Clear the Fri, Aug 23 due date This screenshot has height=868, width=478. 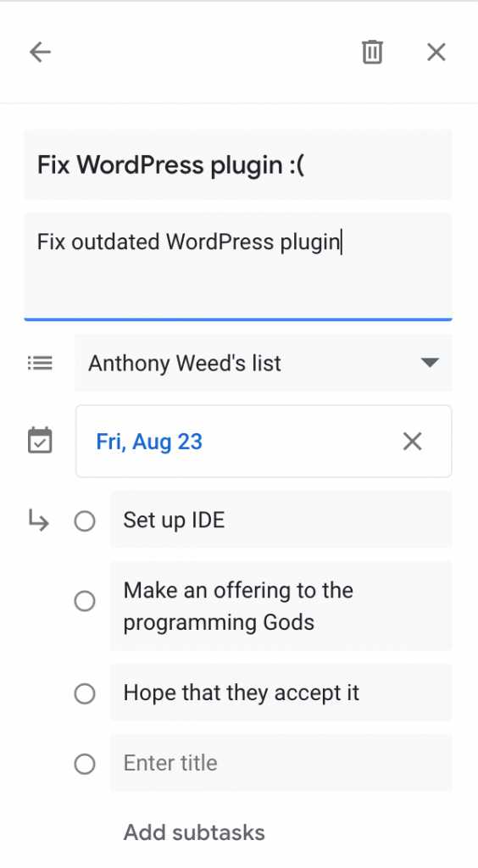point(413,442)
